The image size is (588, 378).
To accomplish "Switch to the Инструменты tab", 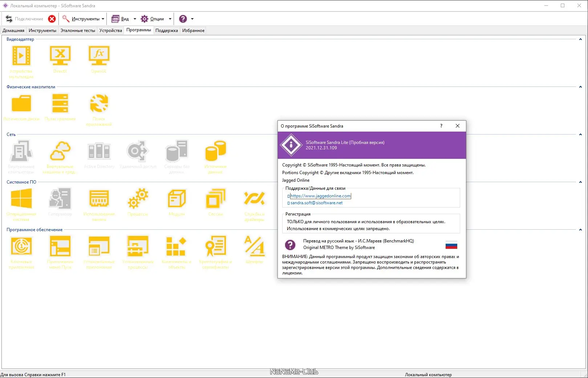I will click(x=42, y=31).
